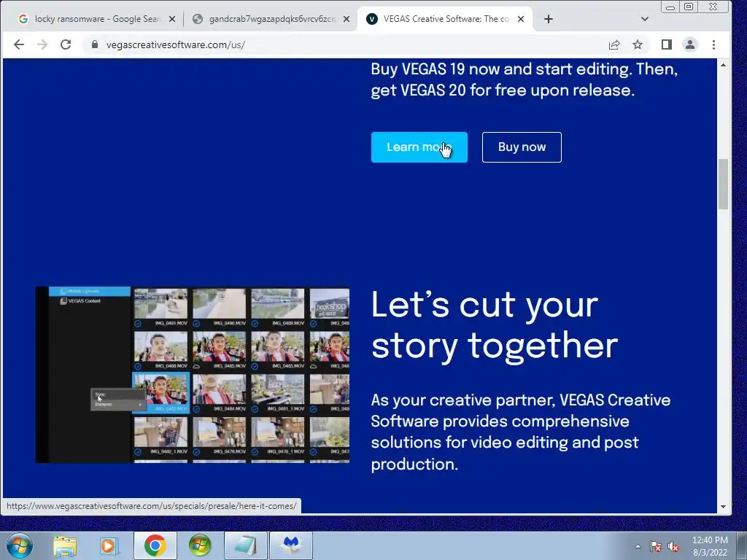This screenshot has height=560, width=747.
Task: Go forward in browser history
Action: click(x=42, y=44)
